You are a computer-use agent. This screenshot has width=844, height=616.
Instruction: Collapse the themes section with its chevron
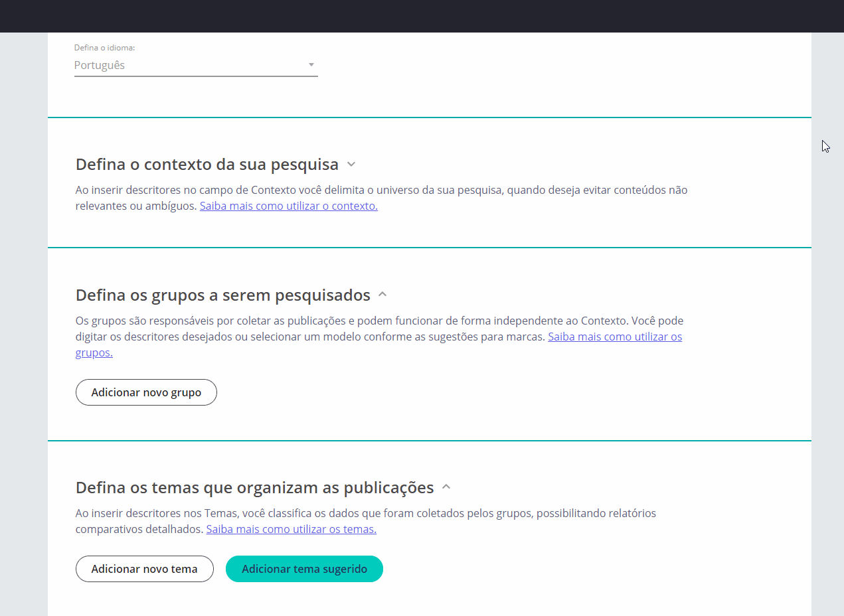click(446, 487)
